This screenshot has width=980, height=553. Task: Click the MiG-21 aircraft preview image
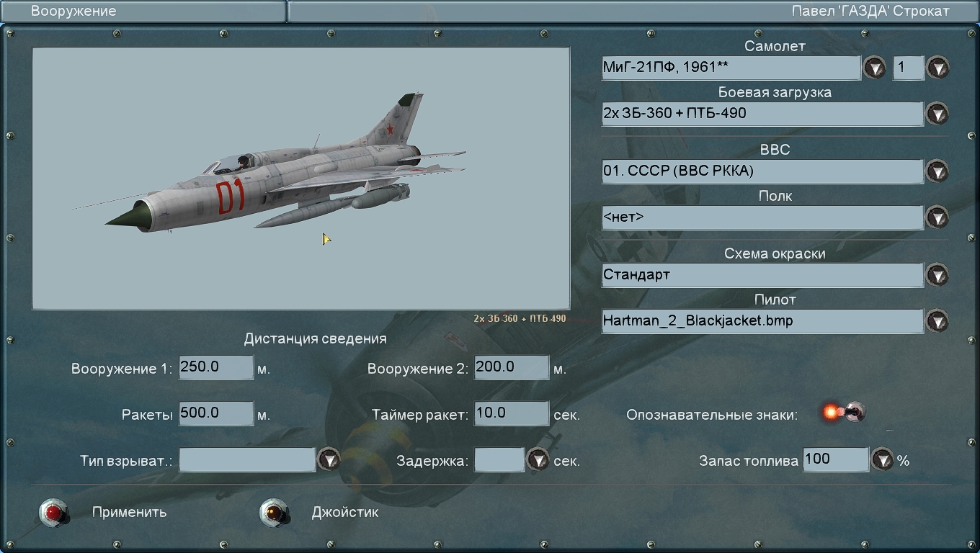pos(301,179)
